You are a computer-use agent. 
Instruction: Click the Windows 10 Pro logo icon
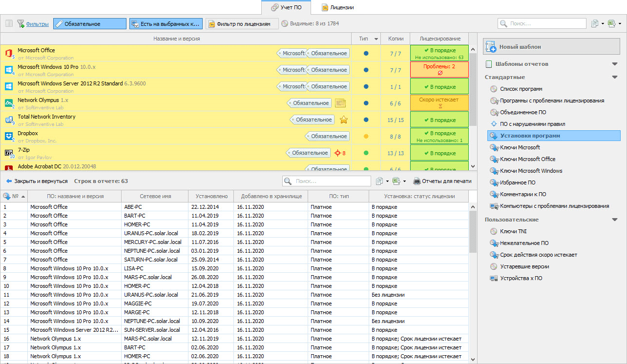(x=9, y=70)
